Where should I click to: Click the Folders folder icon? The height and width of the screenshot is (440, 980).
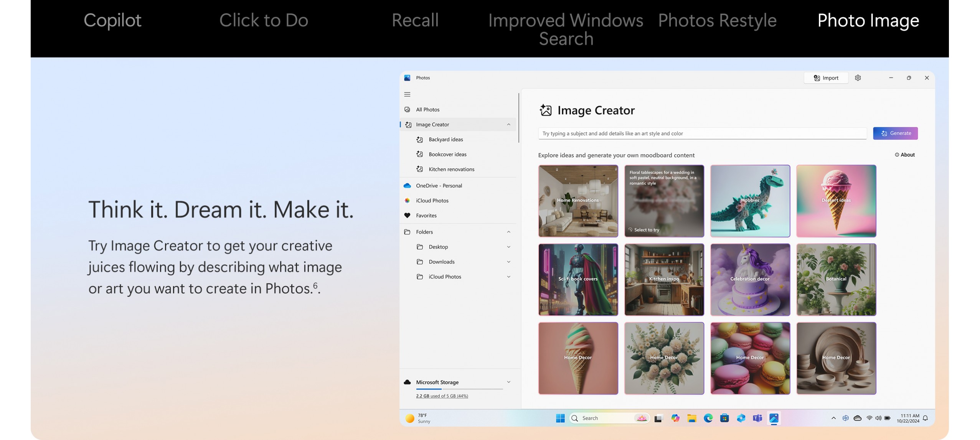[407, 232]
